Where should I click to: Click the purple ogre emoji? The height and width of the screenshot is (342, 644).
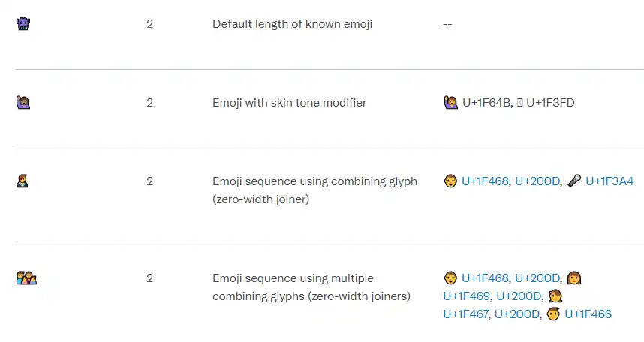[x=23, y=23]
